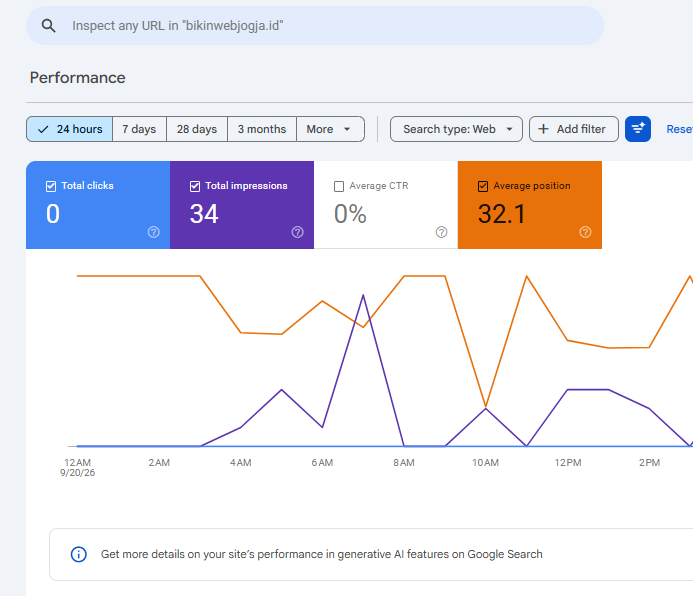This screenshot has height=596, width=693.
Task: Toggle the Total clicks checkbox
Action: click(x=51, y=186)
